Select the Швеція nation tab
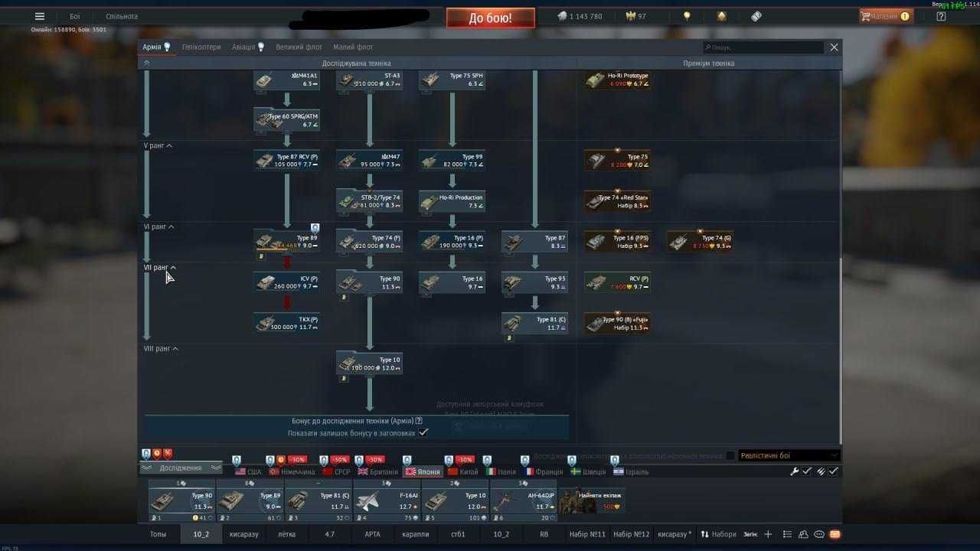The height and width of the screenshot is (551, 980). coord(587,471)
